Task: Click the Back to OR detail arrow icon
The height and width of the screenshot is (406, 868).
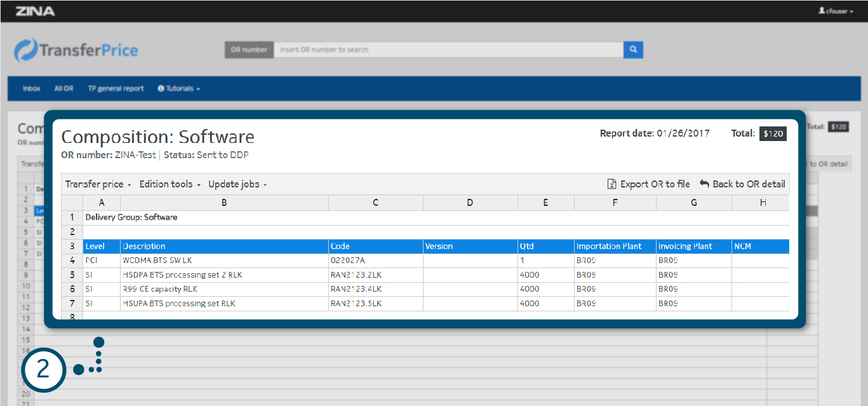Action: coord(704,184)
